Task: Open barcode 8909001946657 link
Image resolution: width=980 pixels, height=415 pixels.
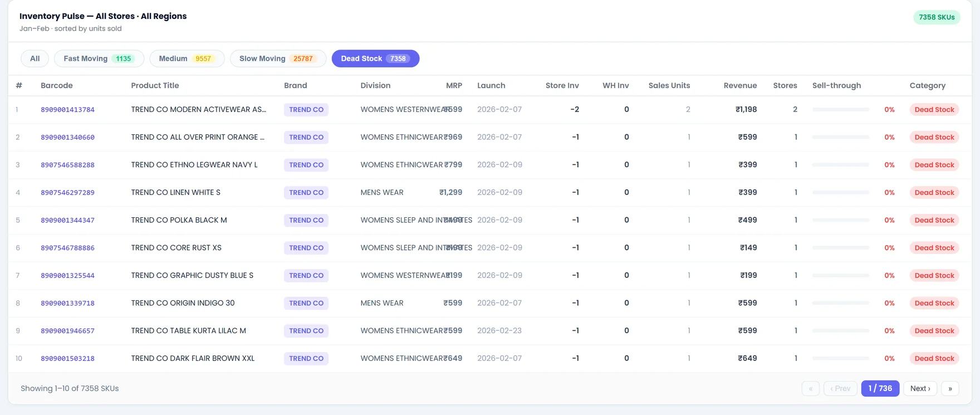Action: tap(67, 331)
